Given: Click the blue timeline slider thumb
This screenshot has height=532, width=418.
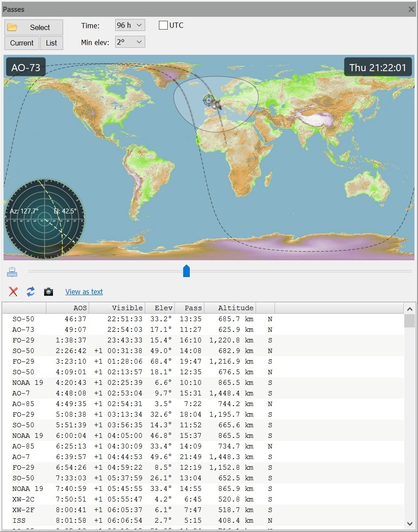Looking at the screenshot, I should [x=186, y=271].
